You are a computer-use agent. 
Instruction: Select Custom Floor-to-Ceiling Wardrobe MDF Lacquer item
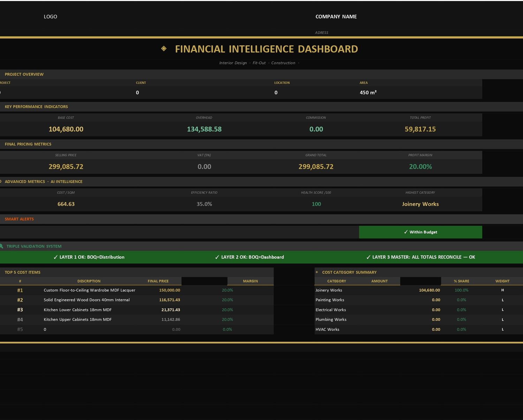click(x=90, y=290)
